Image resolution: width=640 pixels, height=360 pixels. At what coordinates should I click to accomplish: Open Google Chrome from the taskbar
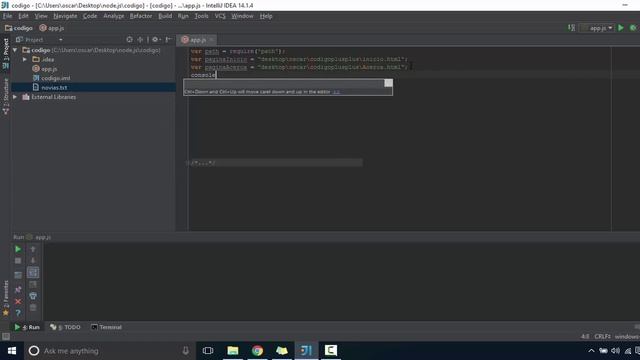click(x=257, y=351)
